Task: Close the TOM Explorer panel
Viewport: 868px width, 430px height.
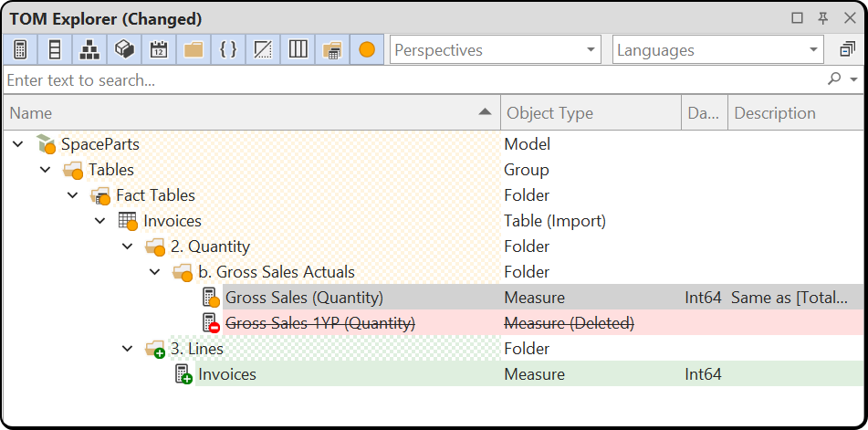Action: [x=850, y=18]
